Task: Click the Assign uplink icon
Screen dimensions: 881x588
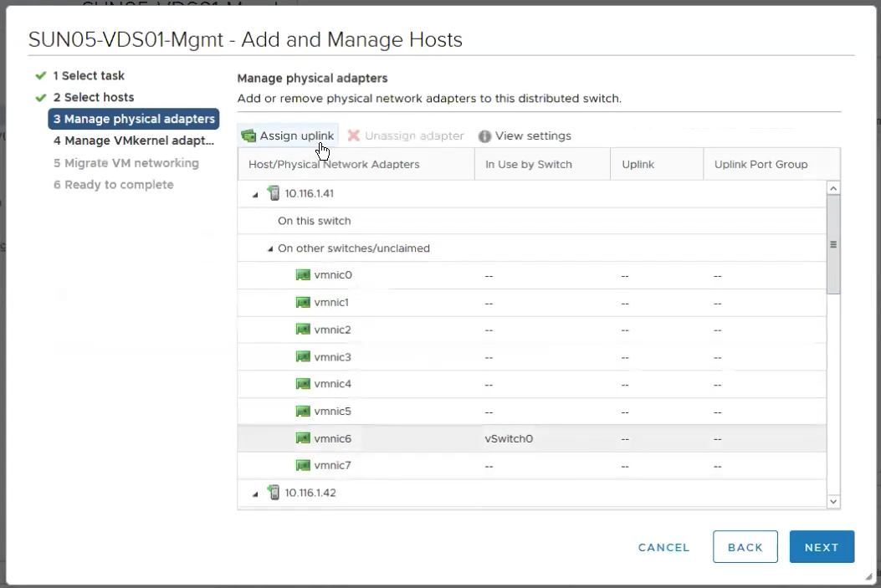Action: (x=248, y=135)
